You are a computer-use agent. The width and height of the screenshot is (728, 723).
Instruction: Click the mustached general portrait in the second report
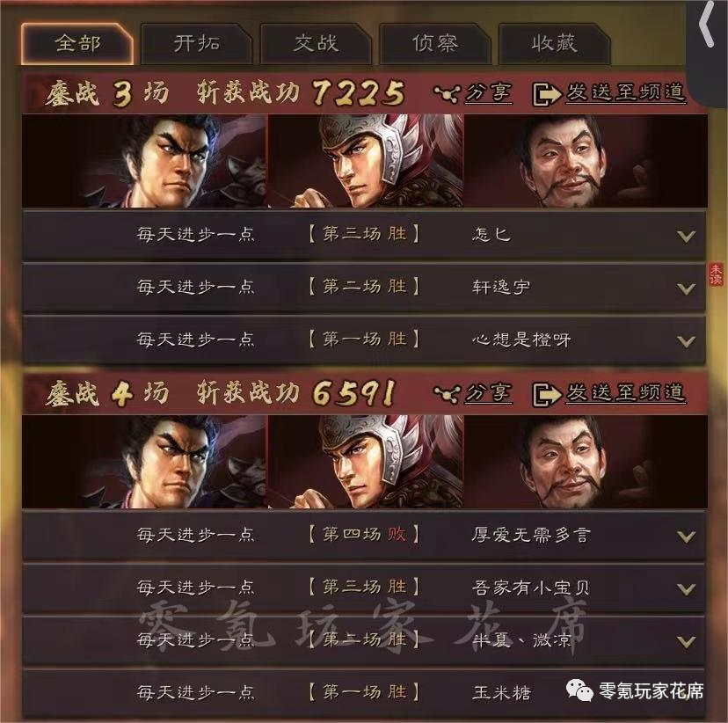[x=586, y=462]
